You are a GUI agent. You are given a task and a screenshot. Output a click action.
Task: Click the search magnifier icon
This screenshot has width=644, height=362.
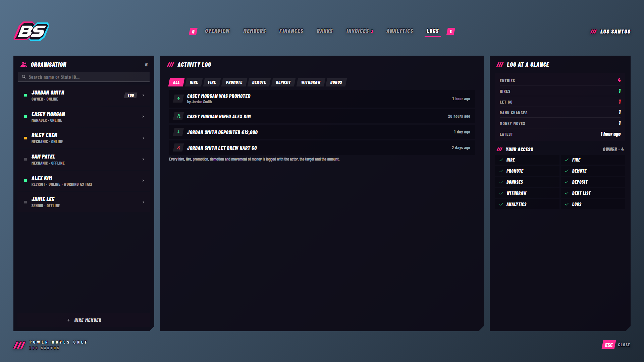24,77
